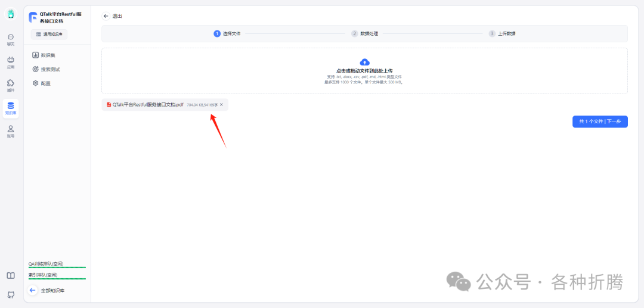Click the 共 1 个文件 | 下一步 button
The height and width of the screenshot is (308, 644).
click(600, 122)
